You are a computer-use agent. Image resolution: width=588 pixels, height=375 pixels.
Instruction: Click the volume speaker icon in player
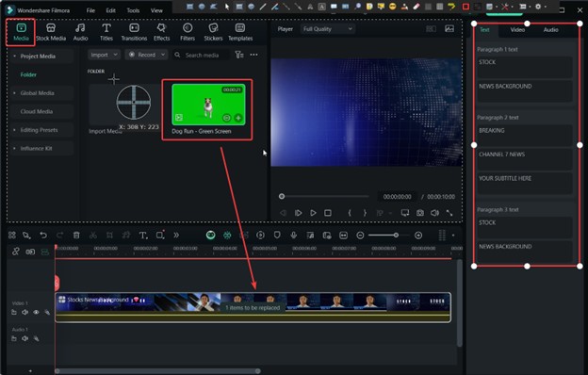point(434,213)
